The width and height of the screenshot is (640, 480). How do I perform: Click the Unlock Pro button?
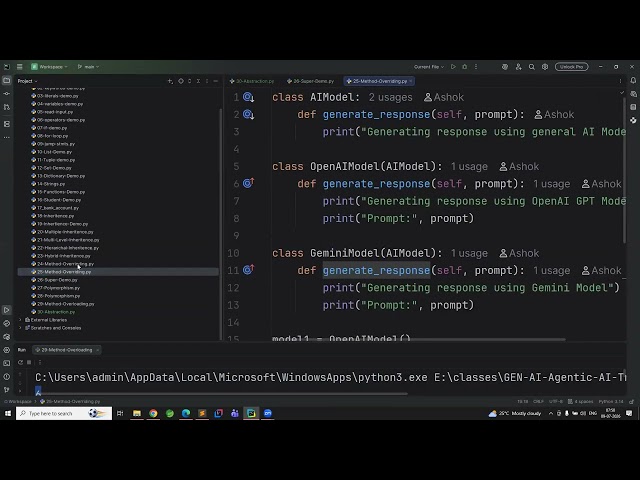[571, 67]
